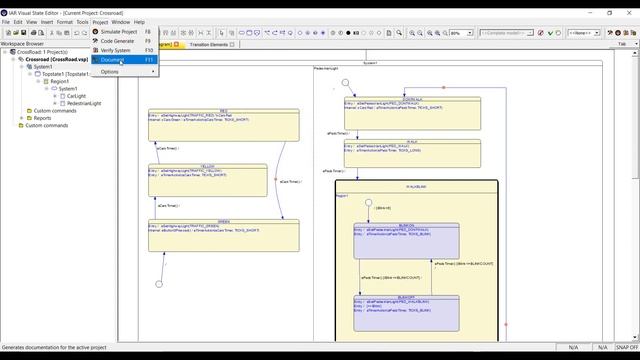Select the composite state tool
Screen dimensions: 640x360
click(x=249, y=33)
